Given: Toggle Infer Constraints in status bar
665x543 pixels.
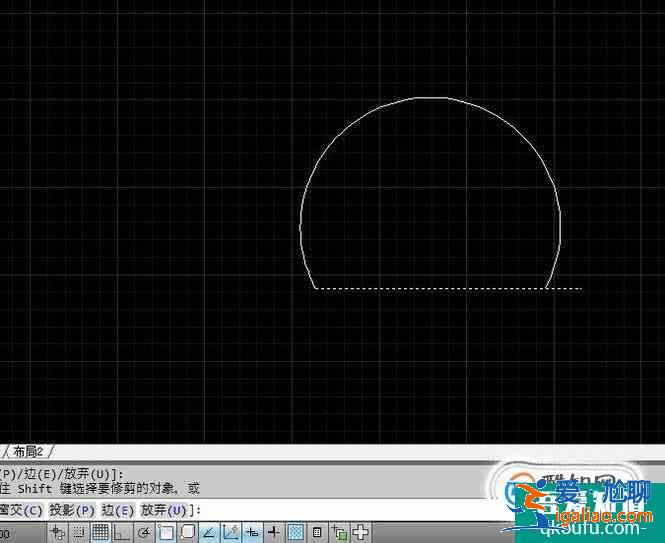Looking at the screenshot, I should tap(57, 532).
